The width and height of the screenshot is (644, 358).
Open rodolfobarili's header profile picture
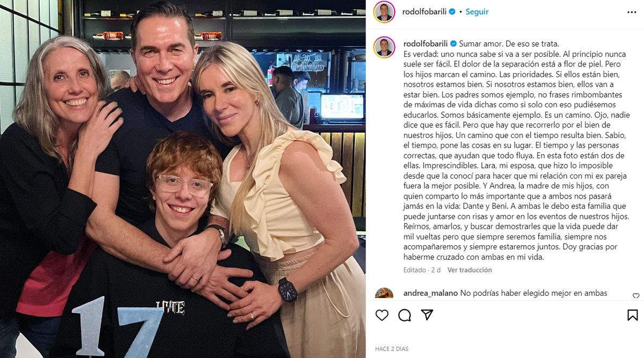pos(384,11)
